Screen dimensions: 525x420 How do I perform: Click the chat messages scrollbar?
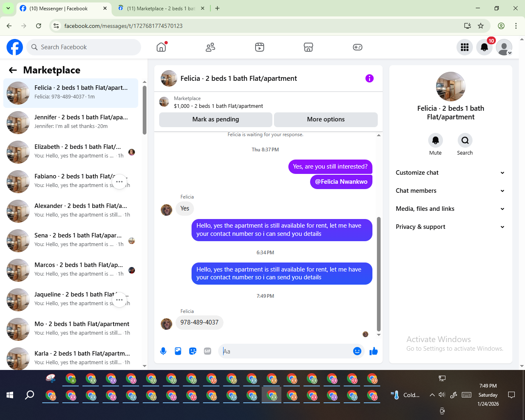tap(379, 274)
